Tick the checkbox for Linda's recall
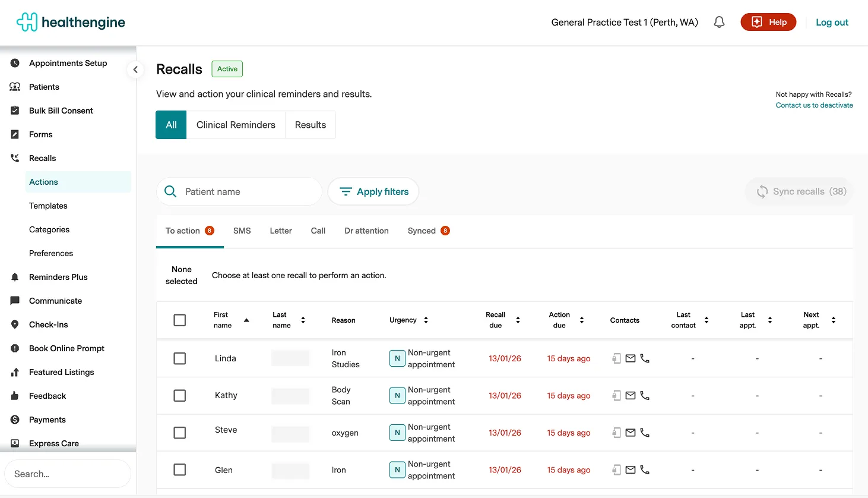Image resolution: width=868 pixels, height=498 pixels. pos(180,358)
